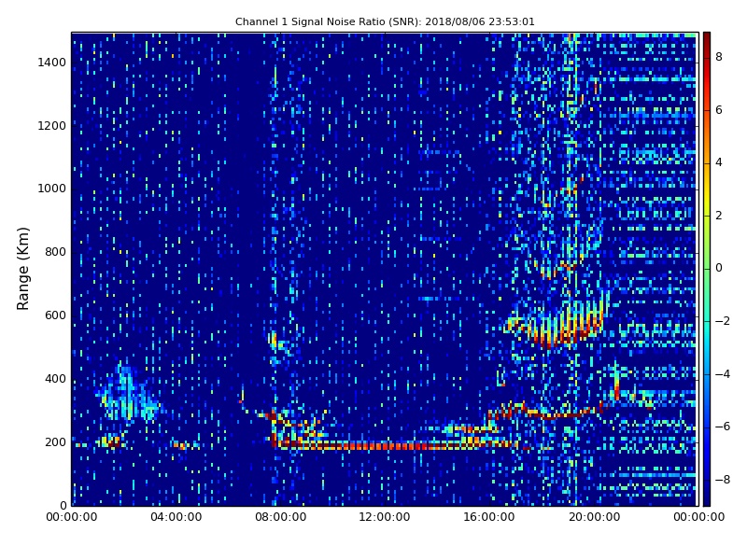Click the colorbar label 8

pos(719,57)
